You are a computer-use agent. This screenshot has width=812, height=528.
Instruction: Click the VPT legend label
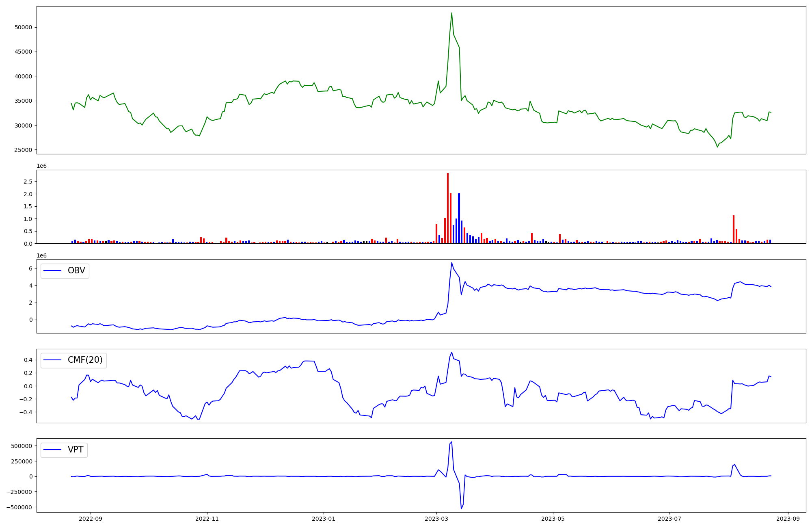(x=76, y=450)
